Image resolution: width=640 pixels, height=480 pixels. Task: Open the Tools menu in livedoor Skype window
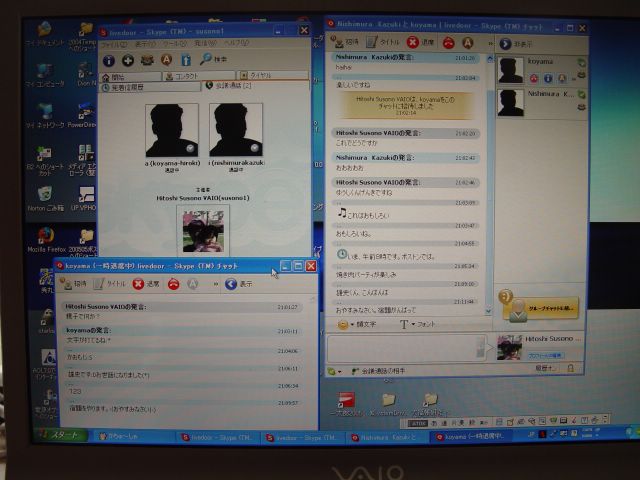click(x=174, y=43)
